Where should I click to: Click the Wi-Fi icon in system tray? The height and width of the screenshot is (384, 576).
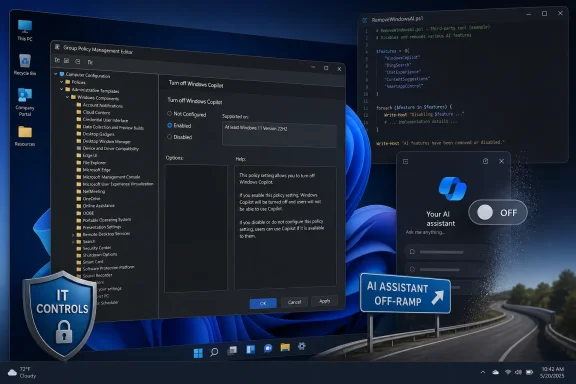click(x=508, y=372)
